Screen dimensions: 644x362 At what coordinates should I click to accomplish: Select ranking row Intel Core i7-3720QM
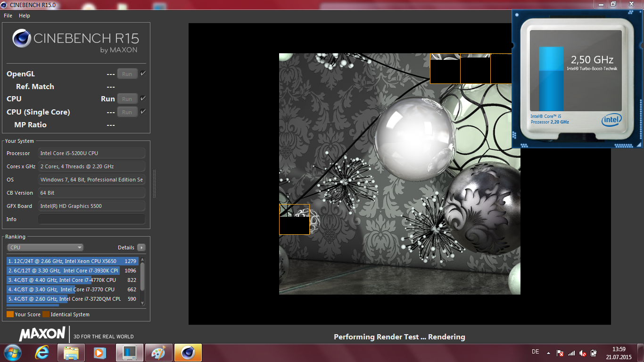coord(72,299)
